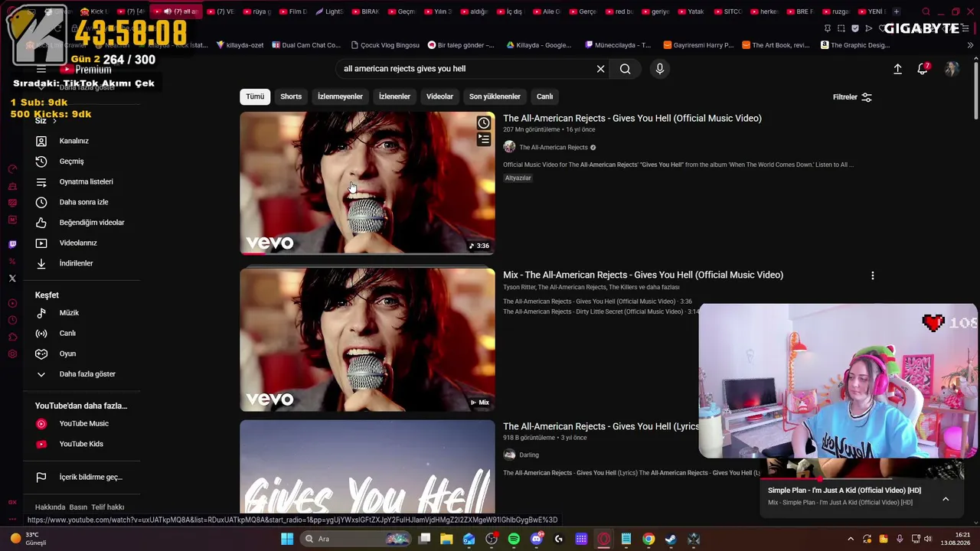Open YouTube Kids from the sidebar

tap(81, 444)
